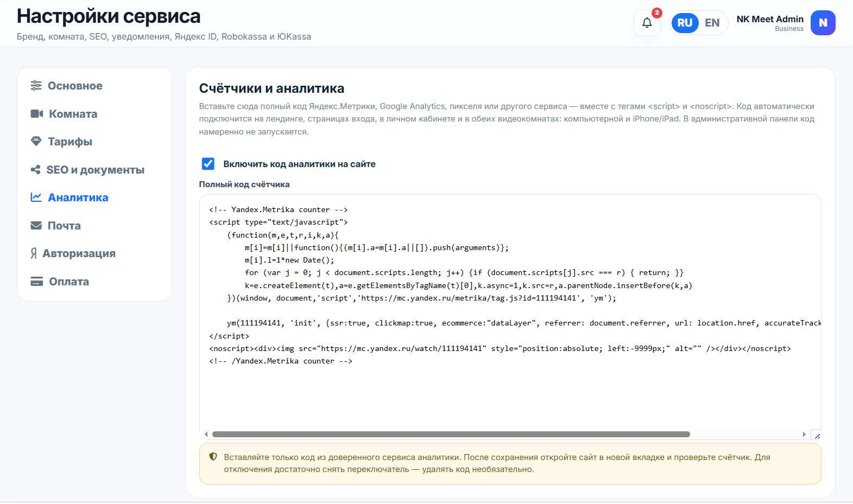Uncheck Включить код аналитики на сайте
Image resolution: width=853 pixels, height=504 pixels.
tap(208, 164)
